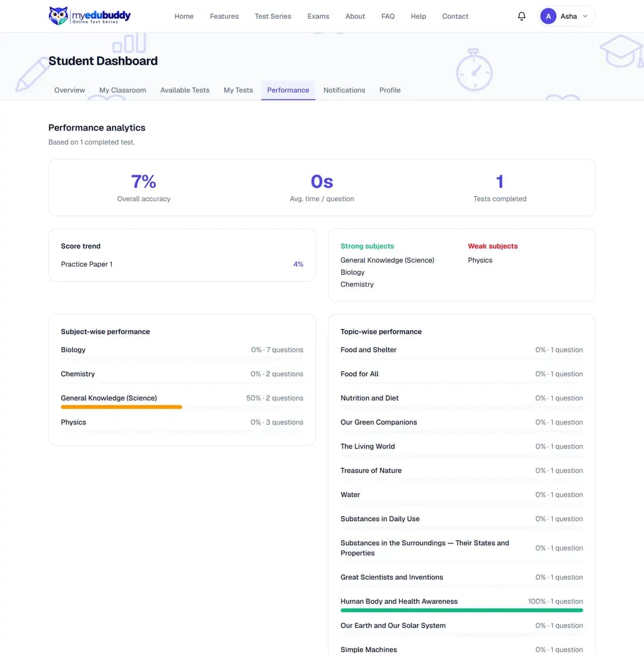Click the Student Dashboard heading
The height and width of the screenshot is (654, 644).
[x=103, y=61]
